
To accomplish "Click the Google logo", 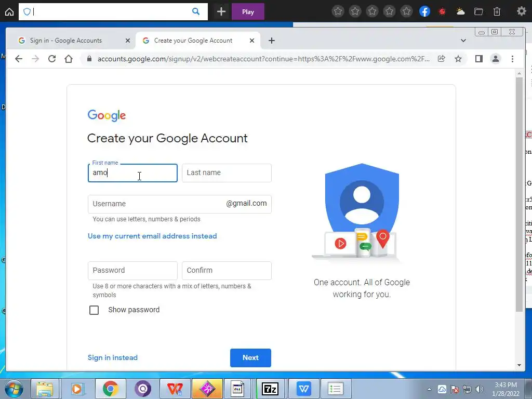I will pos(107,115).
